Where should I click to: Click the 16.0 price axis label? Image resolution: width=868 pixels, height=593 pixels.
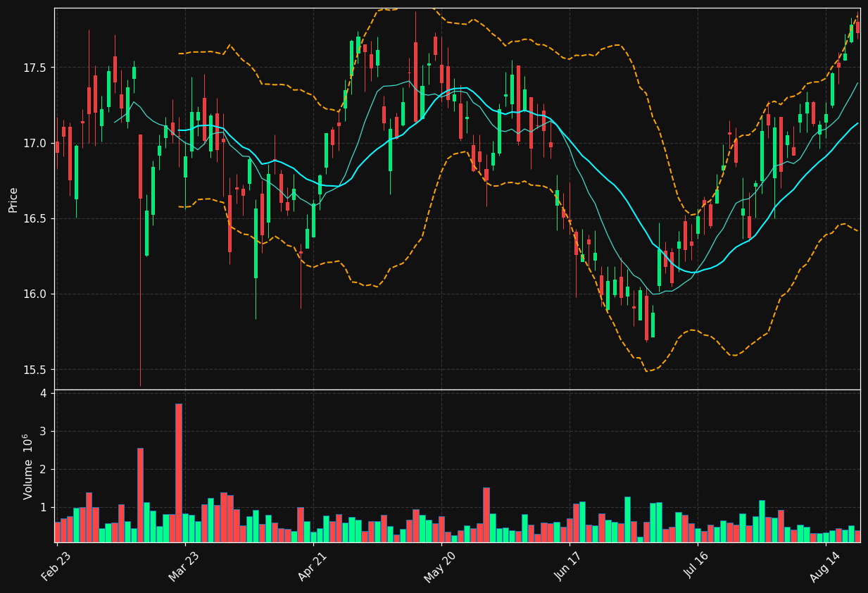34,294
